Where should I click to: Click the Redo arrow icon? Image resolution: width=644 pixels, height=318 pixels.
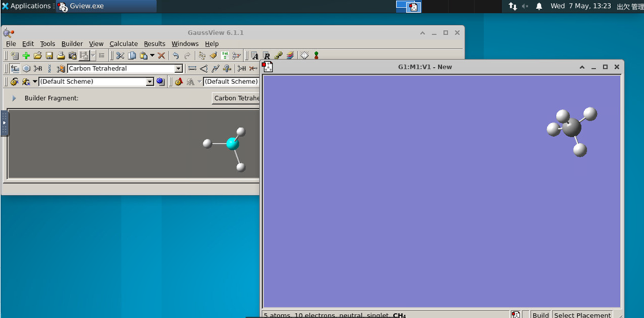(187, 55)
